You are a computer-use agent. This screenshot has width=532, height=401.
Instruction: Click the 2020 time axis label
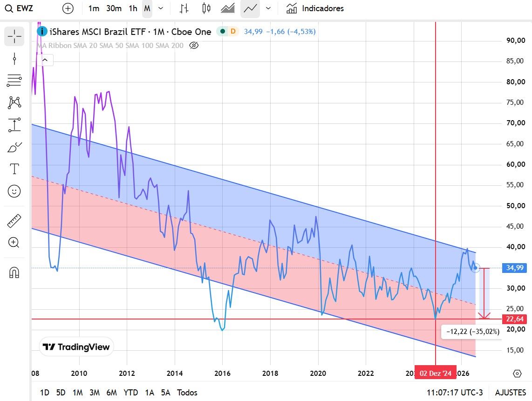point(318,373)
